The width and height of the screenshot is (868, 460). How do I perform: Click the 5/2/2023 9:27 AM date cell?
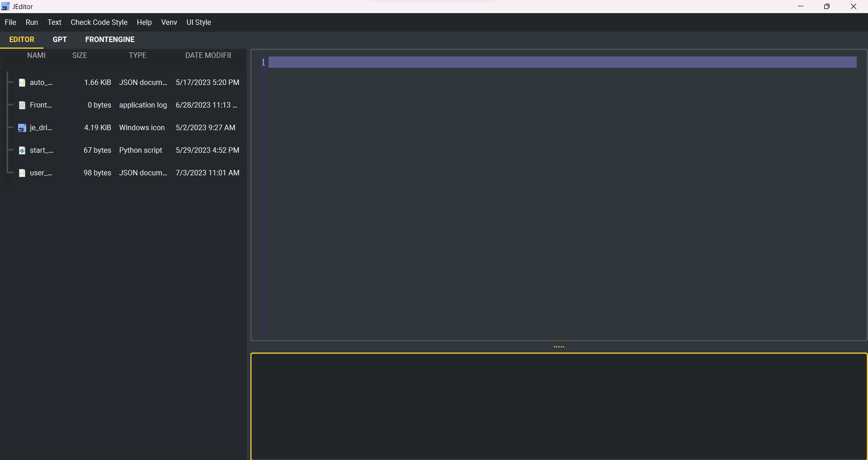click(x=205, y=127)
